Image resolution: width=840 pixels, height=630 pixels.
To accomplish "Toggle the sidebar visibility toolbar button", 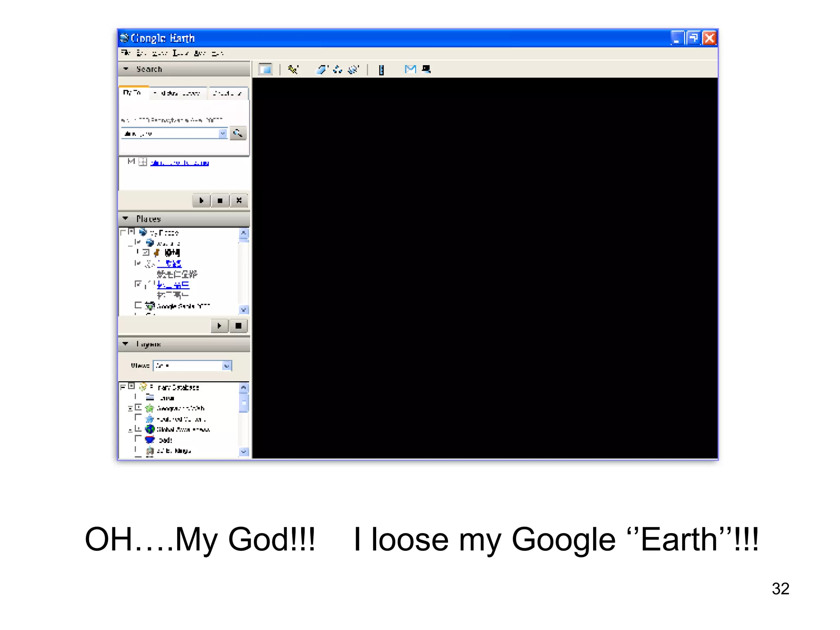I will click(265, 70).
